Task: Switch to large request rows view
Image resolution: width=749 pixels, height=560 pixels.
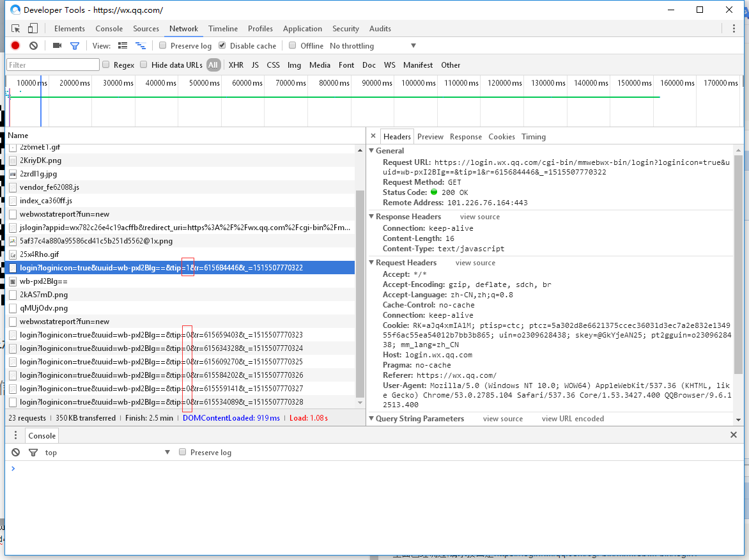Action: [123, 45]
